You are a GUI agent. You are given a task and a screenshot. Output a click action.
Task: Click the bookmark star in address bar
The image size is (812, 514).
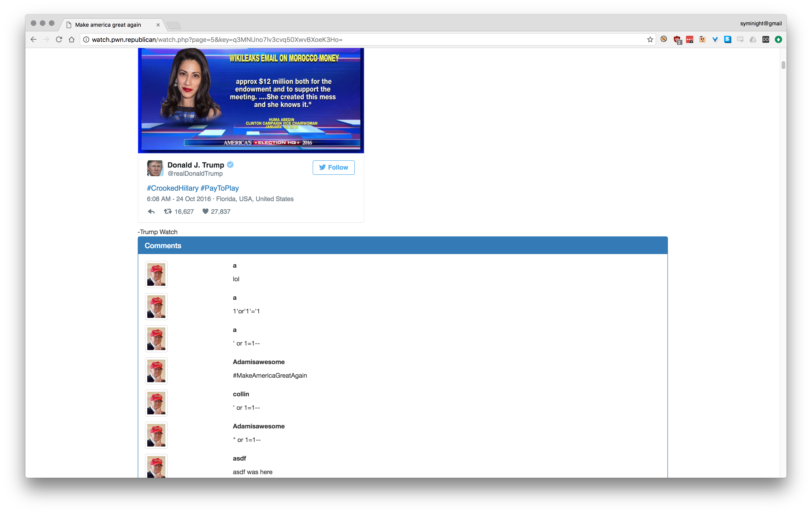(x=650, y=40)
